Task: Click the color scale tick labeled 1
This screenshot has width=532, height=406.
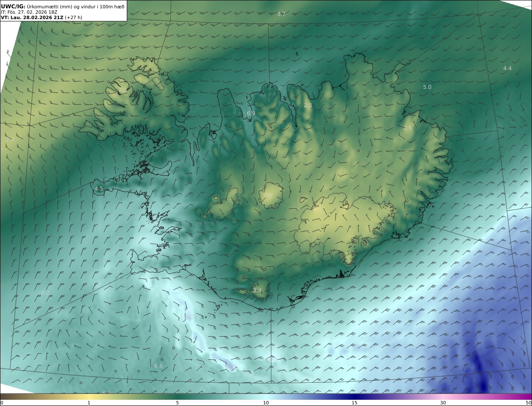Action: (x=89, y=403)
